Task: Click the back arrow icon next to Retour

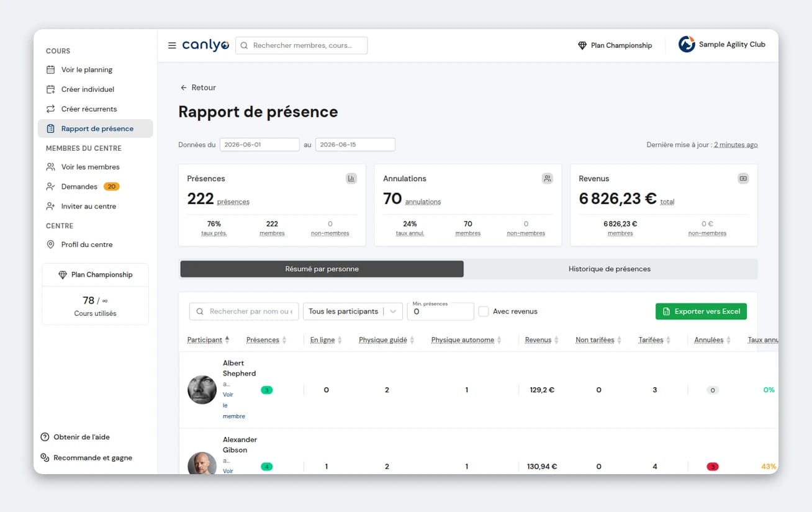Action: pos(183,88)
